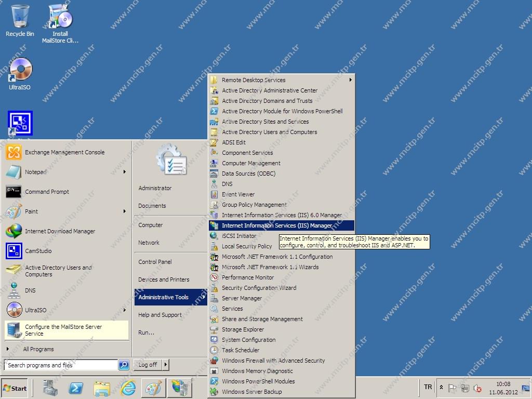Open Windows Explorer from taskbar
Screen dimensions: 532x399
point(102,389)
